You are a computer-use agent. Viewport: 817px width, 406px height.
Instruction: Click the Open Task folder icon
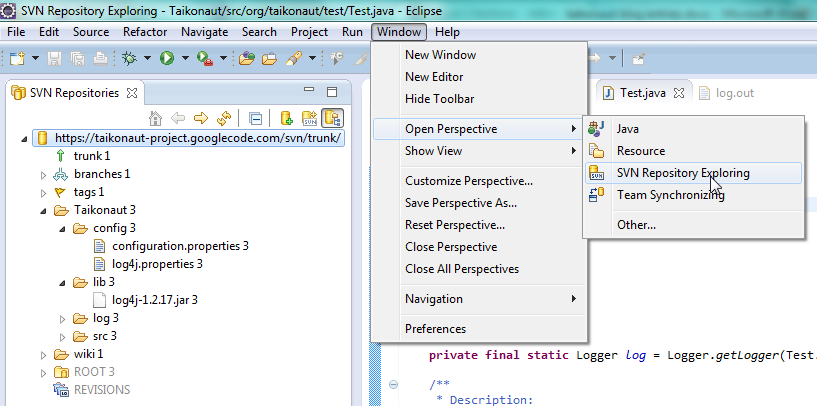(269, 58)
